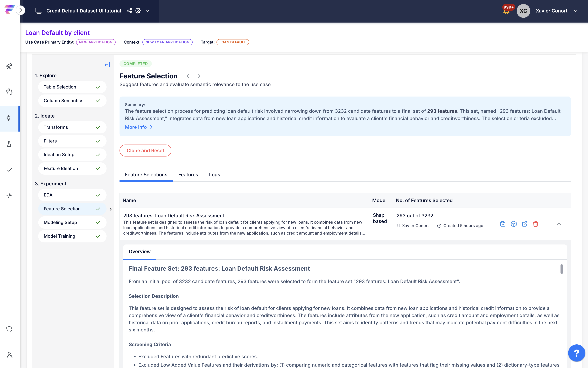The height and width of the screenshot is (368, 588).
Task: Click the save icon in feature row
Action: pos(503,224)
